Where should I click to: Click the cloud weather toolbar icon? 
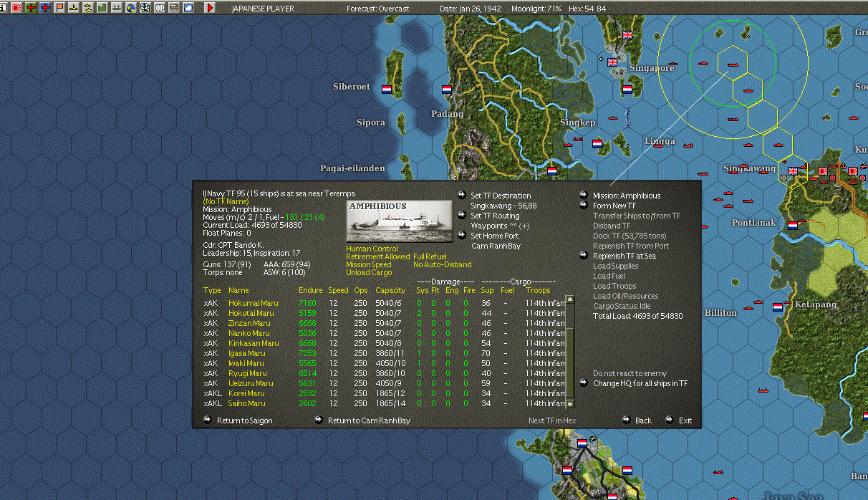[188, 8]
